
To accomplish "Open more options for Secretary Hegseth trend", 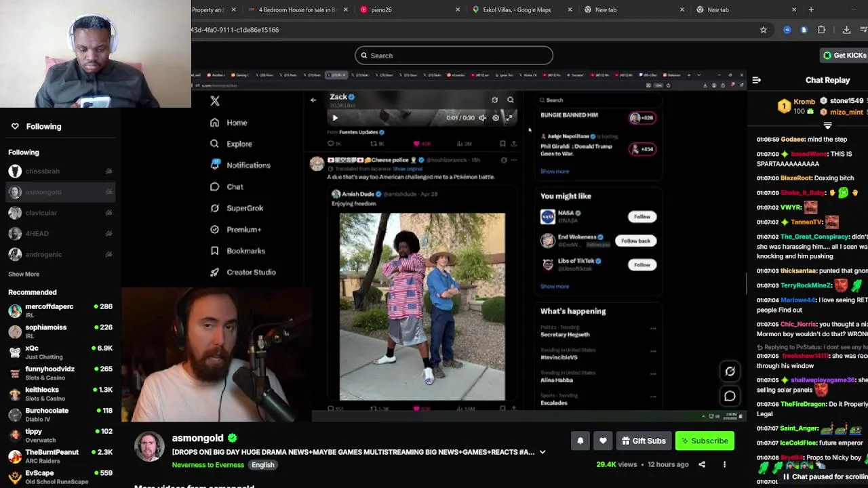I will [x=653, y=329].
